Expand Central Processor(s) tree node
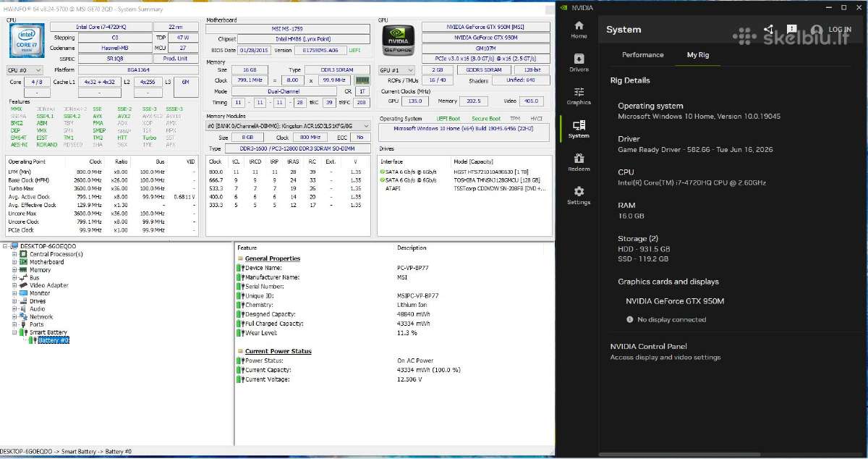The image size is (868, 459). point(14,254)
